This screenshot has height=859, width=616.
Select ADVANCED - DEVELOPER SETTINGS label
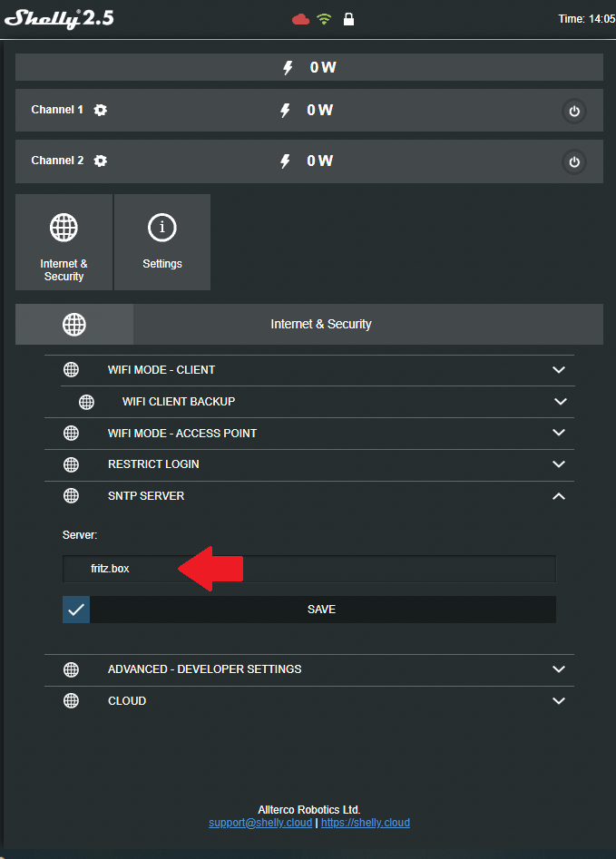pyautogui.click(x=204, y=669)
